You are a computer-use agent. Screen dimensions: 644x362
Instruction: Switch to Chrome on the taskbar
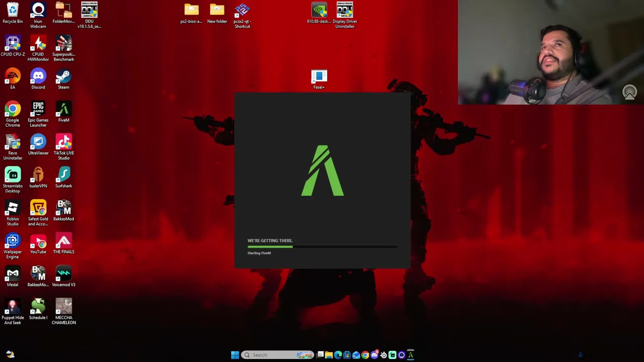365,355
